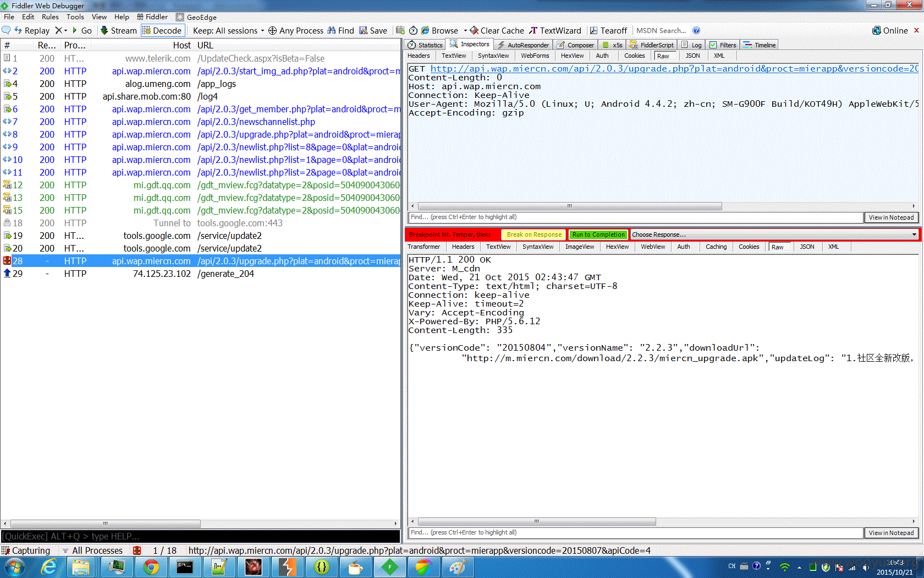
Task: Click the request View in Notepad button
Action: pyautogui.click(x=891, y=217)
